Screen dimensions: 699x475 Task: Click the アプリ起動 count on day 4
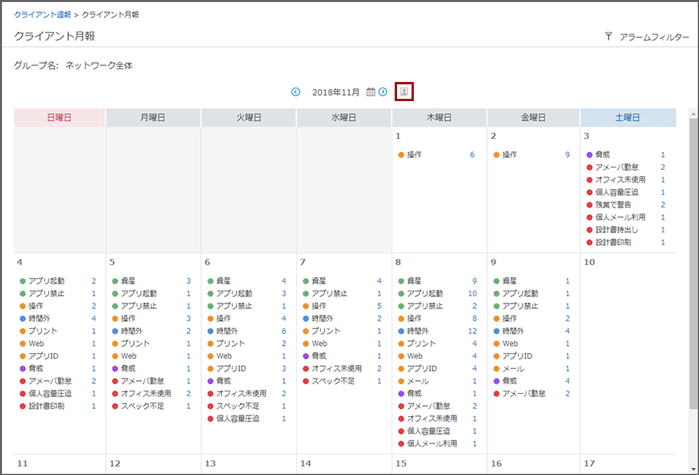click(x=94, y=282)
